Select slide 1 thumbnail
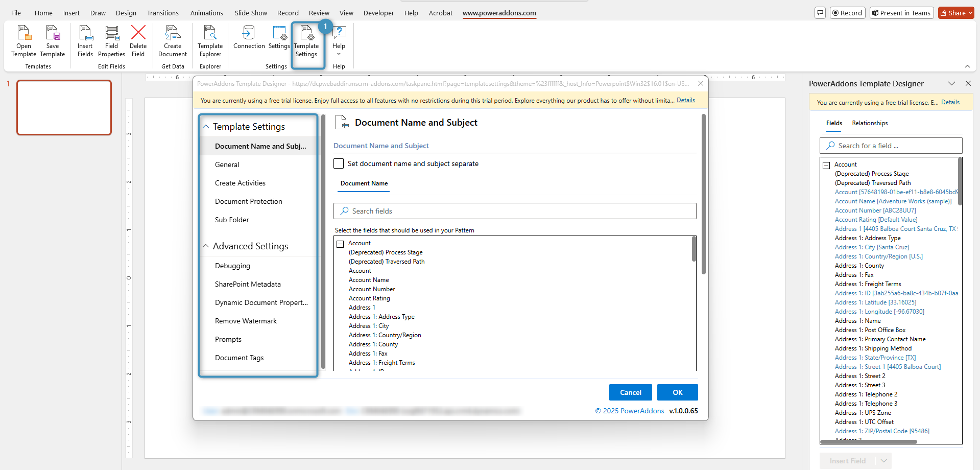Image resolution: width=980 pixels, height=470 pixels. 64,107
